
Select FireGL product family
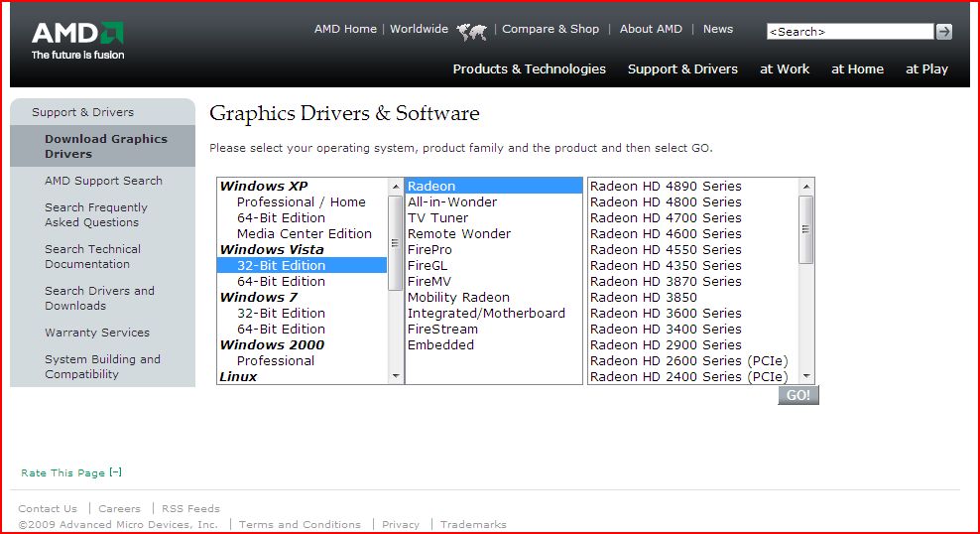(494, 265)
